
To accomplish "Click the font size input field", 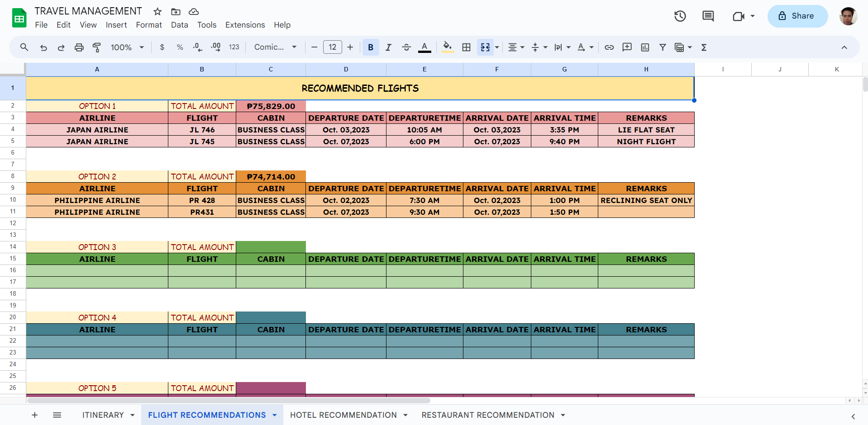I will tap(333, 47).
